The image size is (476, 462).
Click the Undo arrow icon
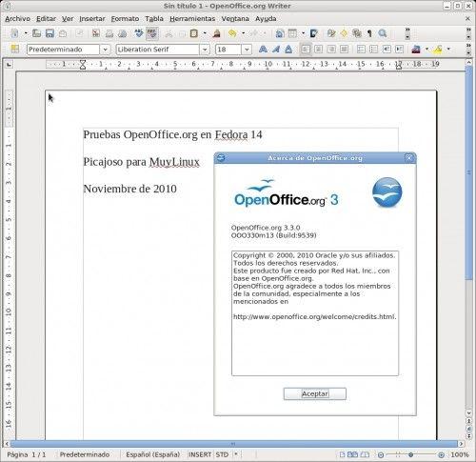232,33
